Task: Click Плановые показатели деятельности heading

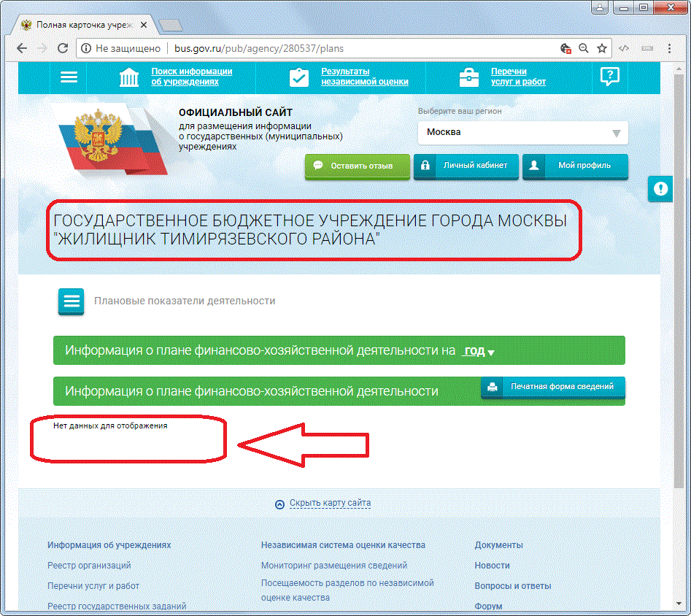Action: click(x=185, y=301)
